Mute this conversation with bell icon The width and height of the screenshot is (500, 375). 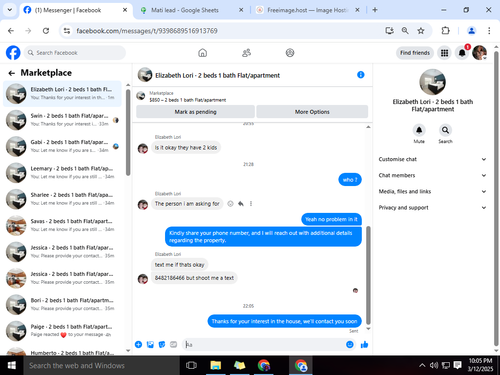pos(419,130)
